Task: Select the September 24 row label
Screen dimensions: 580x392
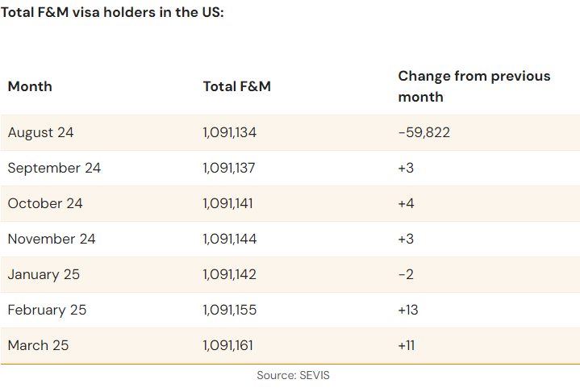Action: pos(54,168)
